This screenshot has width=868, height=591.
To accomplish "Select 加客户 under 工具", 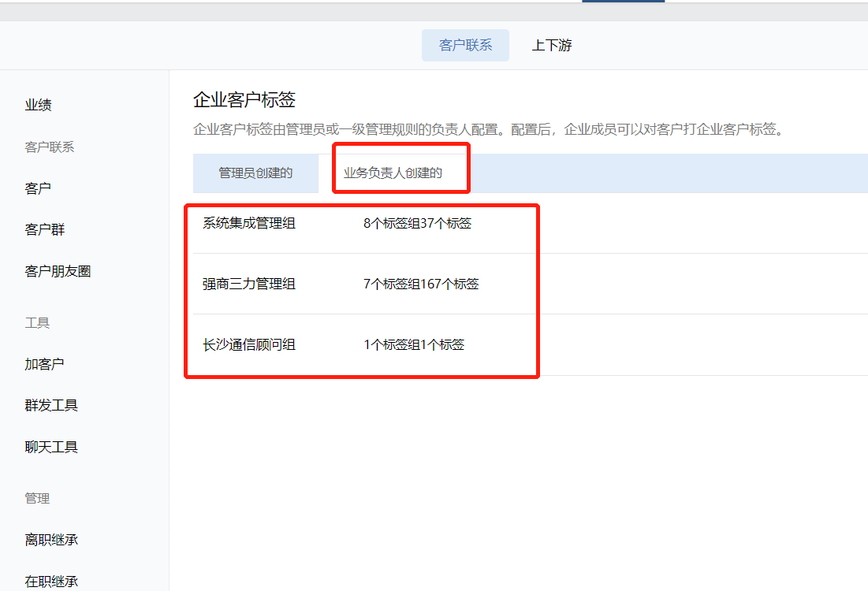I will tap(44, 363).
